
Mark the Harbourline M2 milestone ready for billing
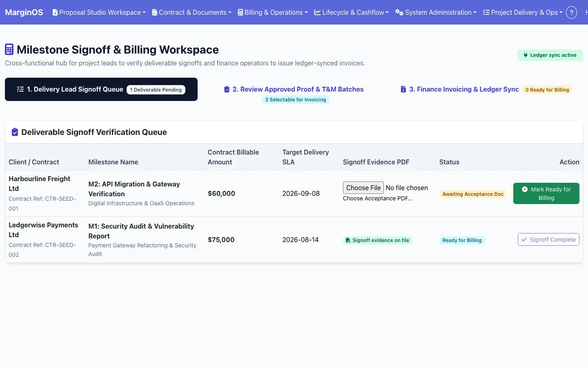pos(546,193)
